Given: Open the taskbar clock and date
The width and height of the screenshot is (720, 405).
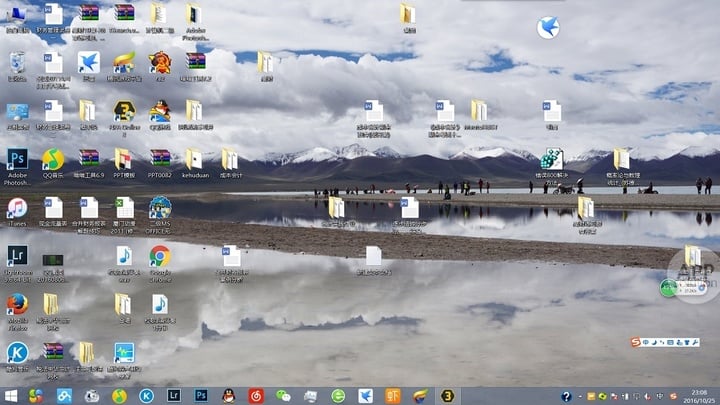Looking at the screenshot, I should [x=699, y=396].
